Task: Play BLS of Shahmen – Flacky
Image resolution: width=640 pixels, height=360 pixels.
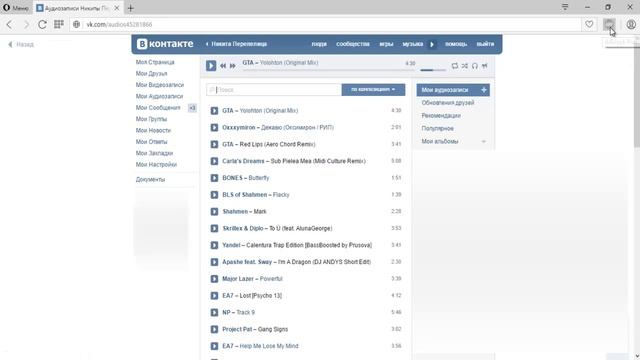Action: pyautogui.click(x=214, y=195)
